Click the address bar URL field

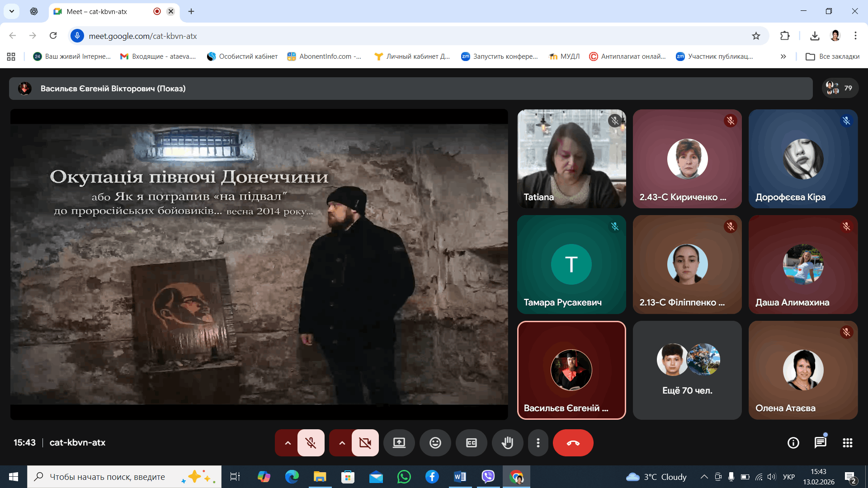(x=407, y=36)
